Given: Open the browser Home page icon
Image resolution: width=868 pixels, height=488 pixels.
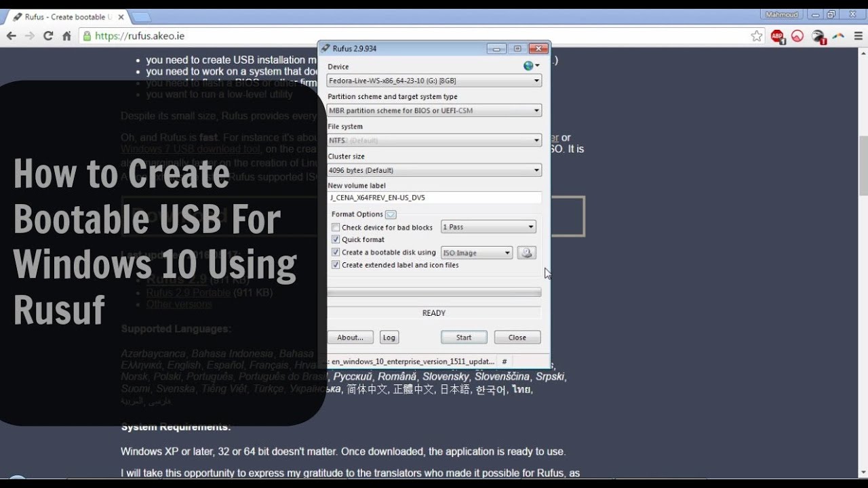Looking at the screenshot, I should tap(66, 36).
